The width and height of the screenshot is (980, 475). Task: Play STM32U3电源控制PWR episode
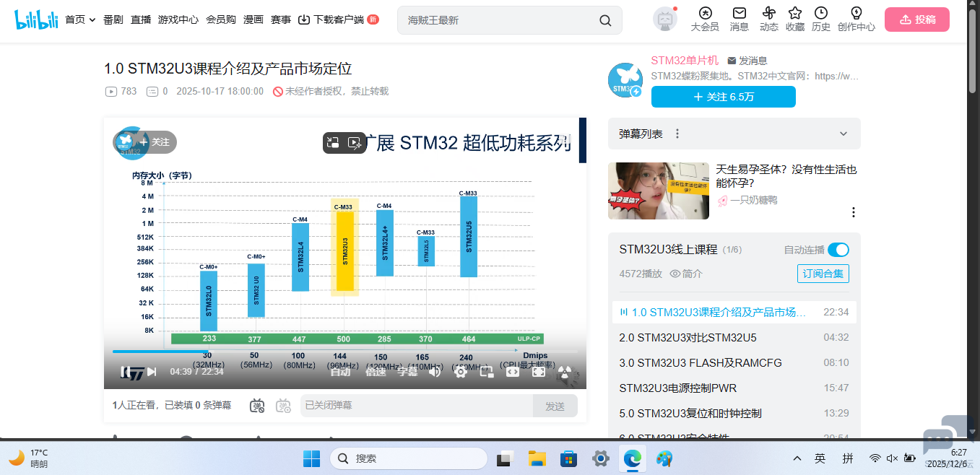(x=734, y=388)
